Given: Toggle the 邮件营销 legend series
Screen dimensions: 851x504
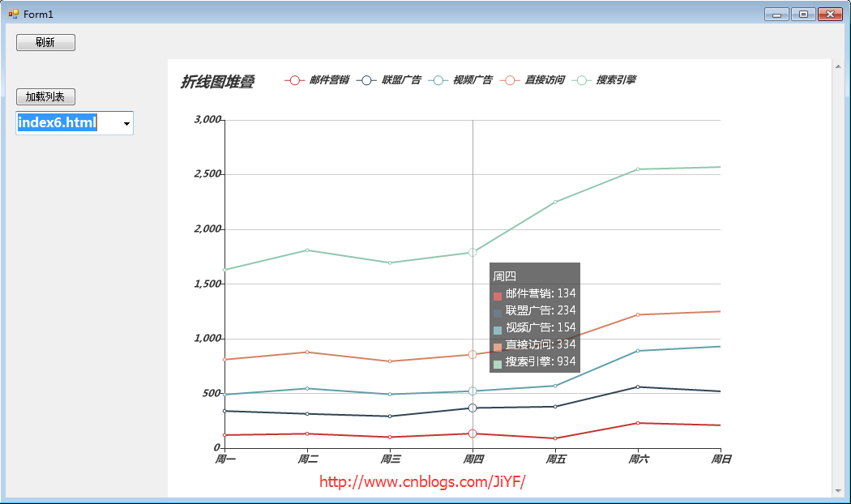Looking at the screenshot, I should click(317, 80).
